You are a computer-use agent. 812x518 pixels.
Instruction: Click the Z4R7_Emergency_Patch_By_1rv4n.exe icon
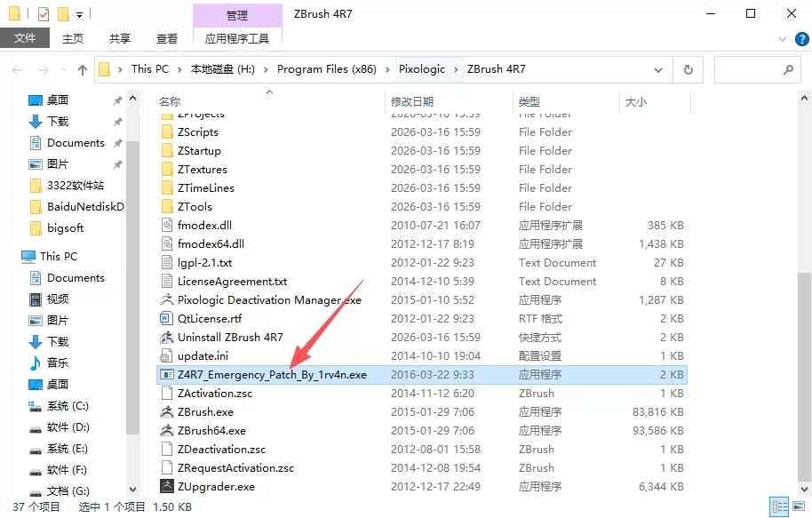tap(167, 375)
